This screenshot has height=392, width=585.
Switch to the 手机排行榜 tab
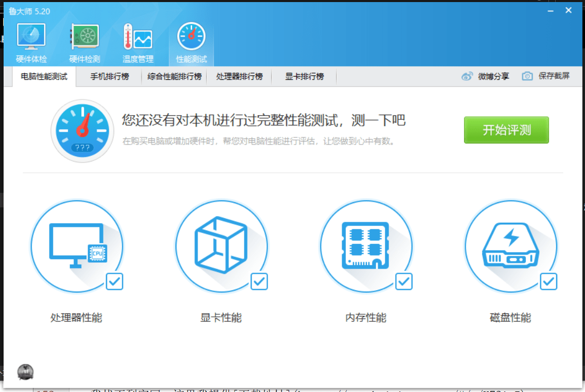pyautogui.click(x=110, y=77)
